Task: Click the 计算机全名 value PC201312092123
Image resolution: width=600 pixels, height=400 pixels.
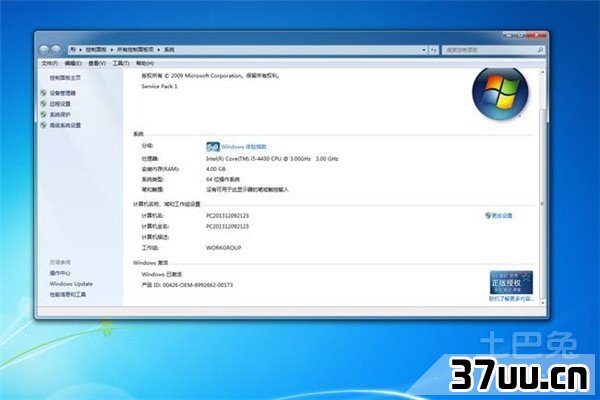Action: [x=227, y=226]
